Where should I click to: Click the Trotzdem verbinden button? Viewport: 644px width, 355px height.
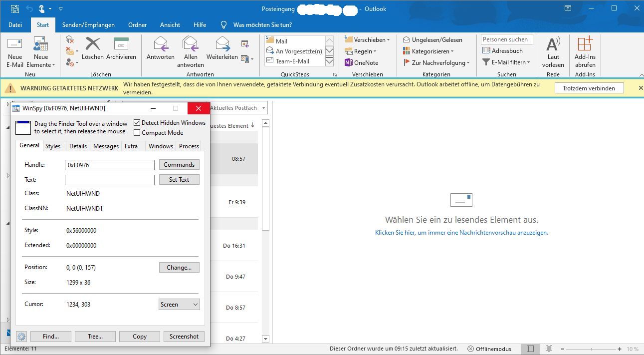click(x=589, y=88)
